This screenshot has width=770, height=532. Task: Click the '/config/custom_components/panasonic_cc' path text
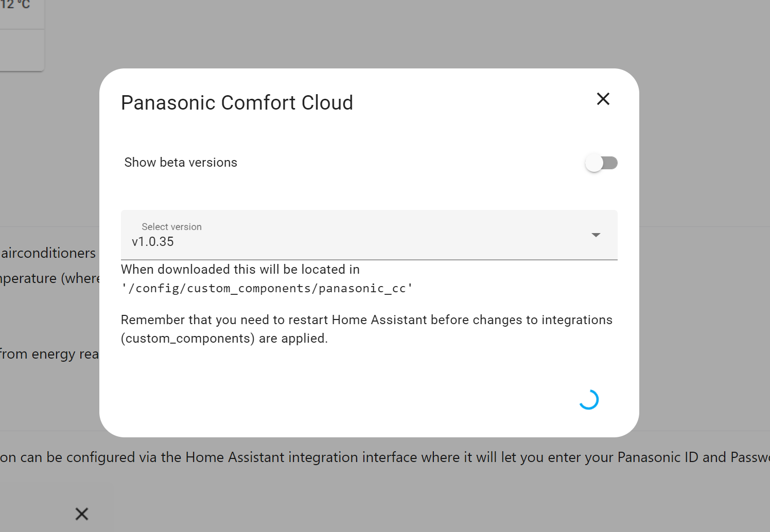(267, 288)
